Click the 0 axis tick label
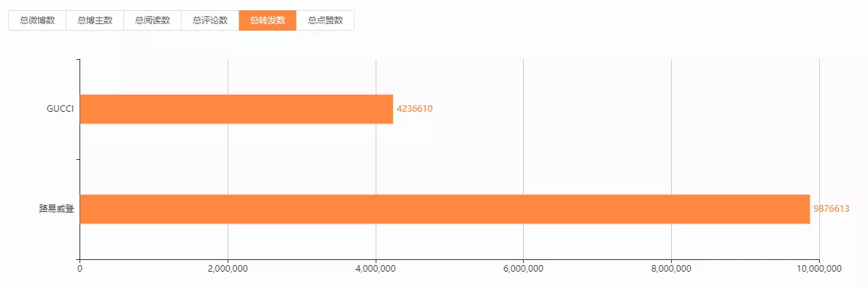 pos(80,269)
